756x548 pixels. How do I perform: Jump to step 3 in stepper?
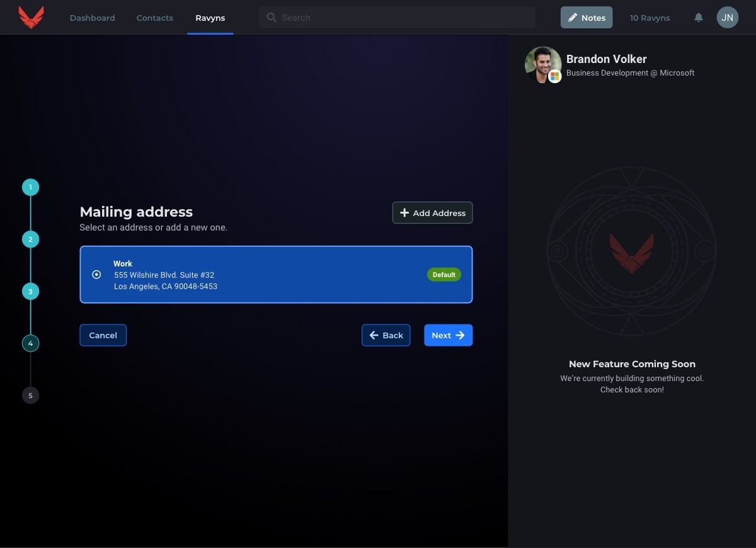pos(30,292)
